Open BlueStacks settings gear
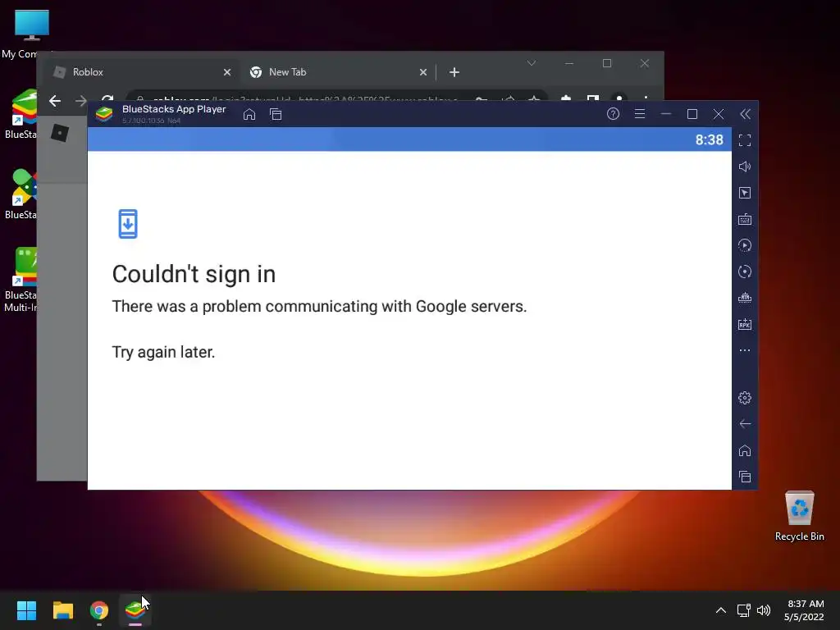 coord(745,398)
